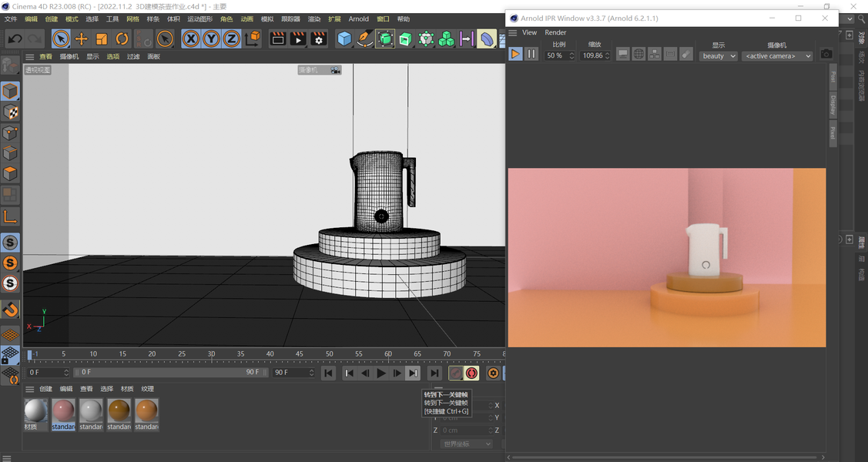Activate the Scale tool

(102, 38)
